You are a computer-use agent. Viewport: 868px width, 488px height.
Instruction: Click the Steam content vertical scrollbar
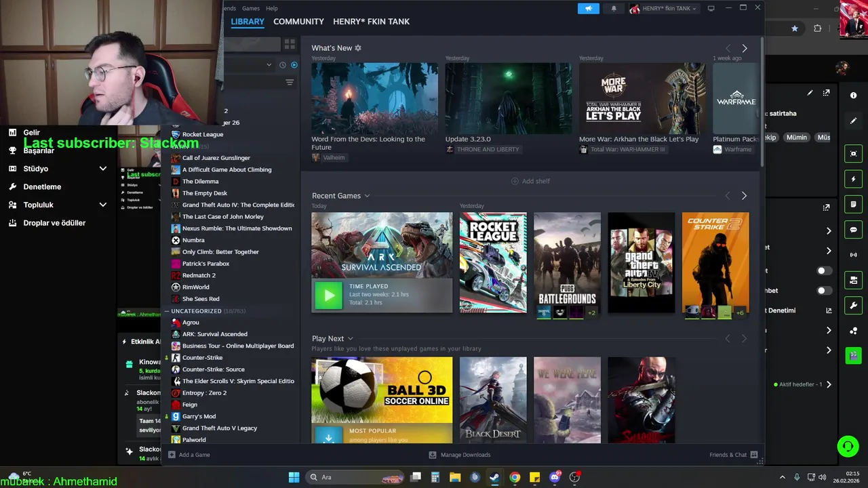click(762, 102)
